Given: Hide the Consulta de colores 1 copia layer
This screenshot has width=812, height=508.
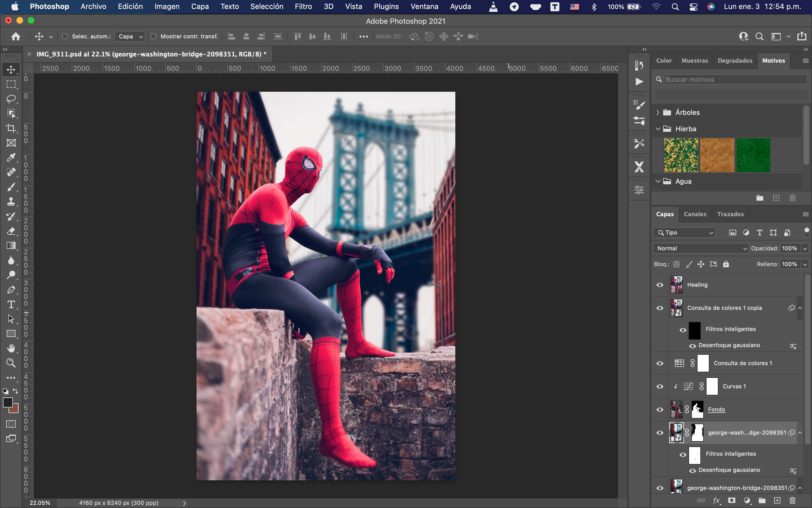Looking at the screenshot, I should pyautogui.click(x=660, y=308).
